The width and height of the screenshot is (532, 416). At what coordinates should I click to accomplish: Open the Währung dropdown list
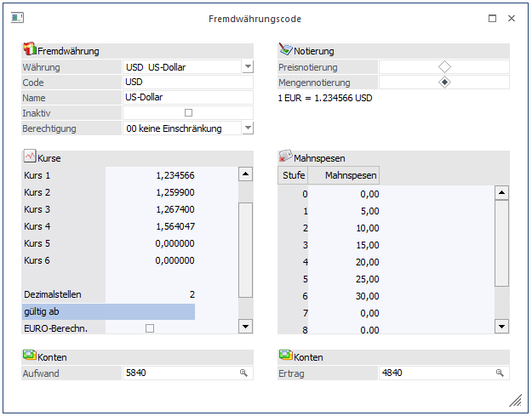coord(247,67)
